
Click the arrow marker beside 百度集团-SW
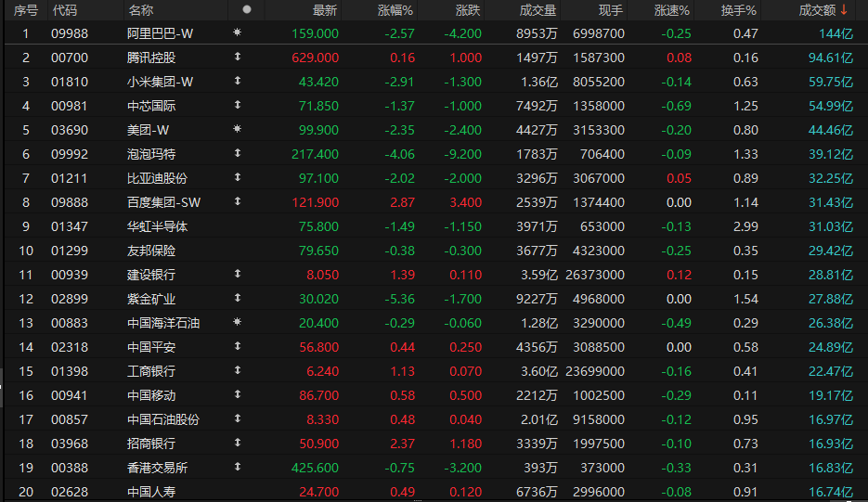[x=238, y=201]
